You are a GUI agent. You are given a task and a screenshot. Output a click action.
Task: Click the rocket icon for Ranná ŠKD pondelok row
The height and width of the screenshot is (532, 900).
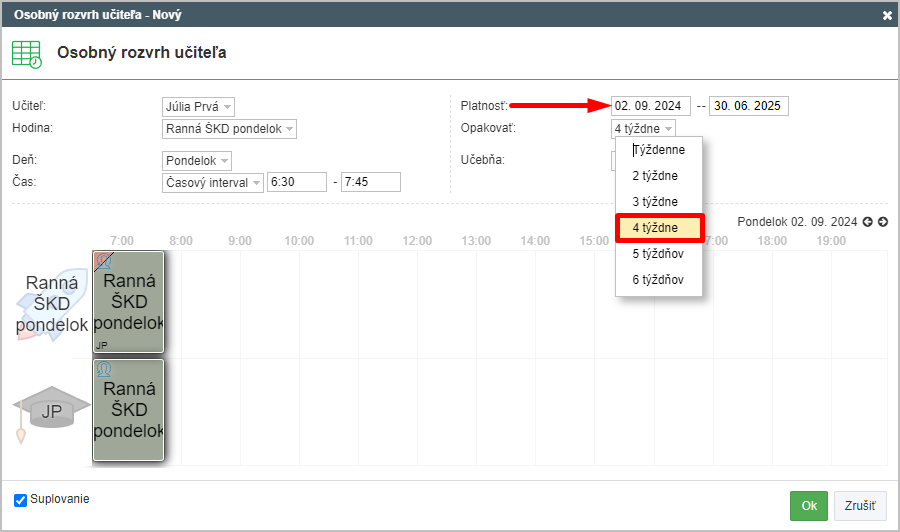pyautogui.click(x=52, y=304)
